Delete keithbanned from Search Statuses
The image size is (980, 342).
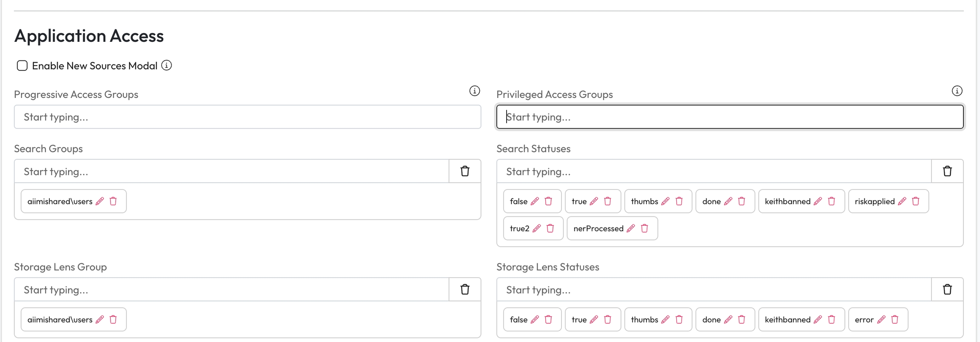[832, 201]
